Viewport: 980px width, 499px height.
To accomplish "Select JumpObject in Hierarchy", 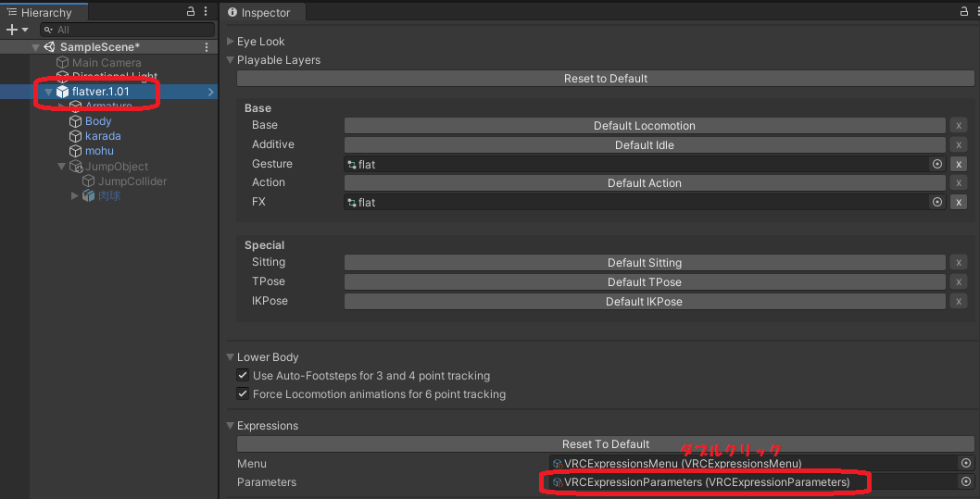I will (117, 166).
